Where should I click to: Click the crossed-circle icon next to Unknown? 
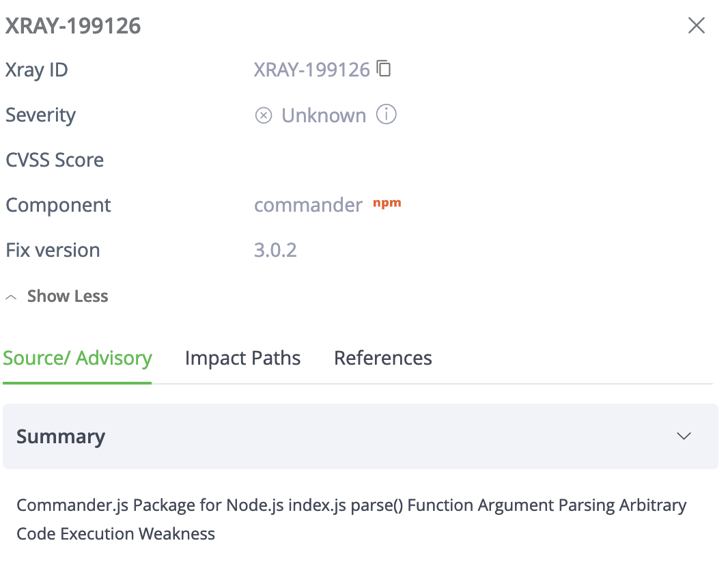(x=263, y=115)
